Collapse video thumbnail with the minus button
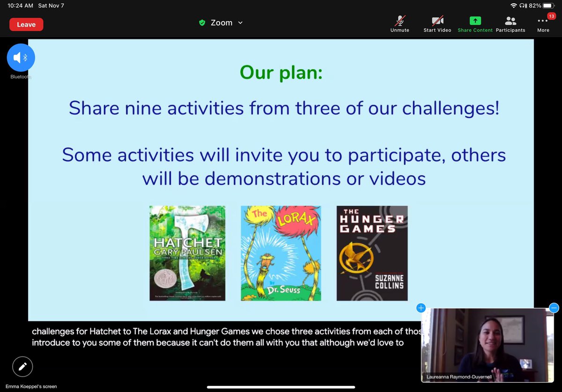The image size is (562, 392). click(554, 308)
